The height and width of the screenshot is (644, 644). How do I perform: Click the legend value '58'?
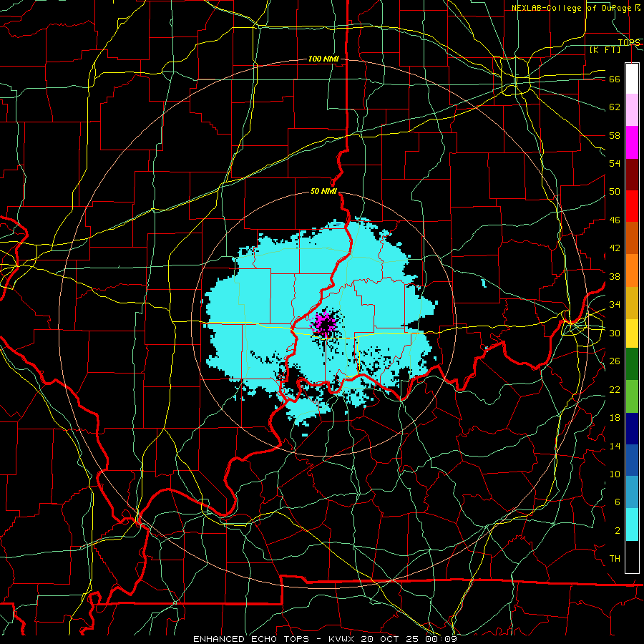[615, 135]
